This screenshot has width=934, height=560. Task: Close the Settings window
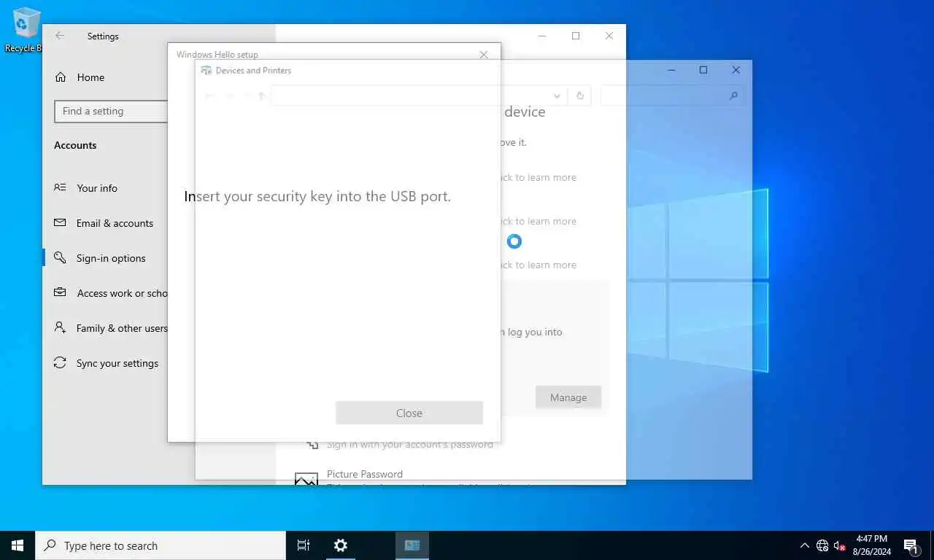click(x=609, y=36)
